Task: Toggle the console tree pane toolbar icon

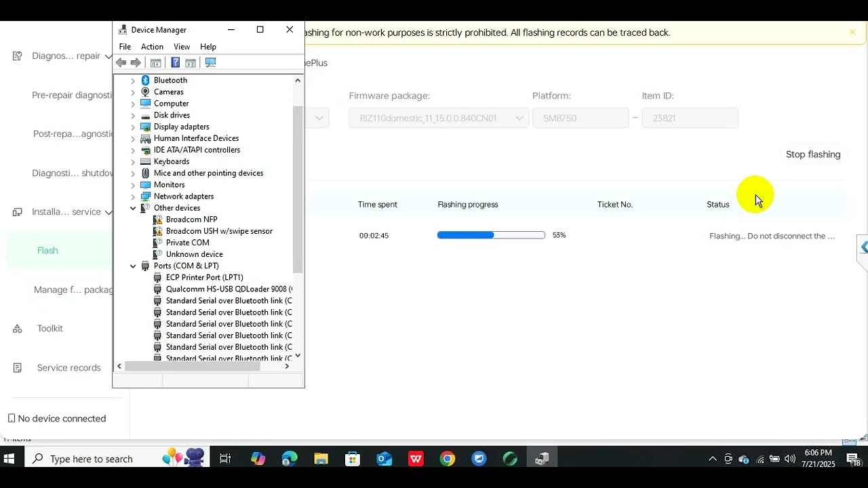Action: (x=155, y=62)
